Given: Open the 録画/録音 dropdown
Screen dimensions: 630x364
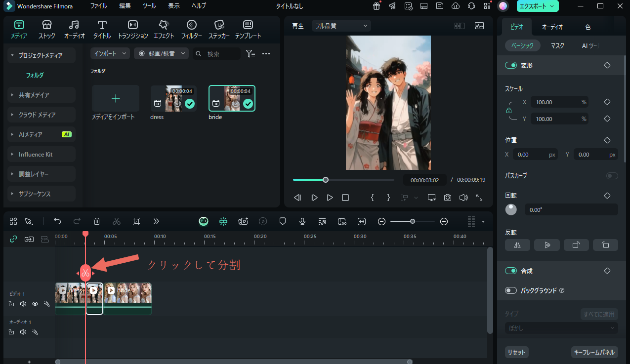Looking at the screenshot, I should (x=161, y=53).
